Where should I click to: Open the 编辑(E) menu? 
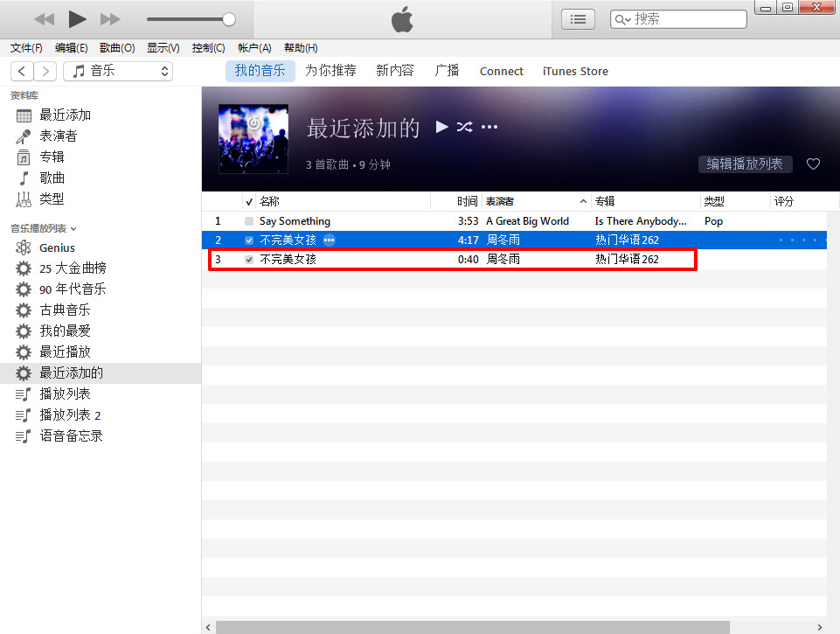tap(72, 48)
